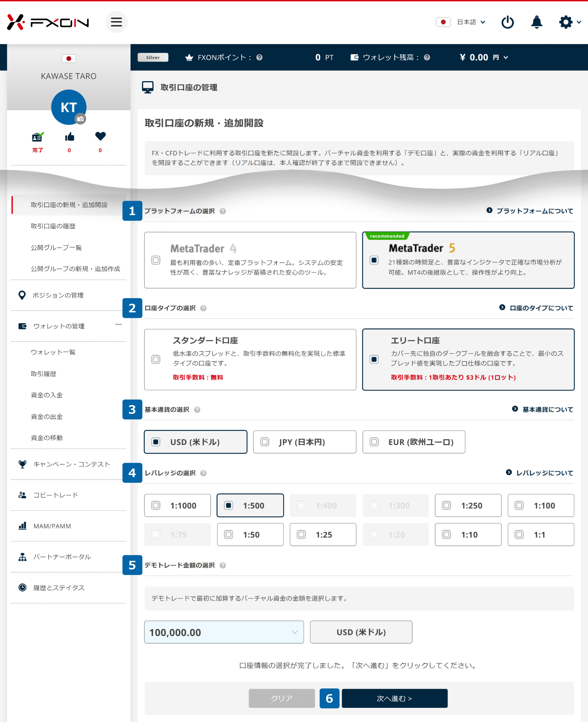Select エリート口座 account type
The image size is (588, 722).
(x=468, y=359)
